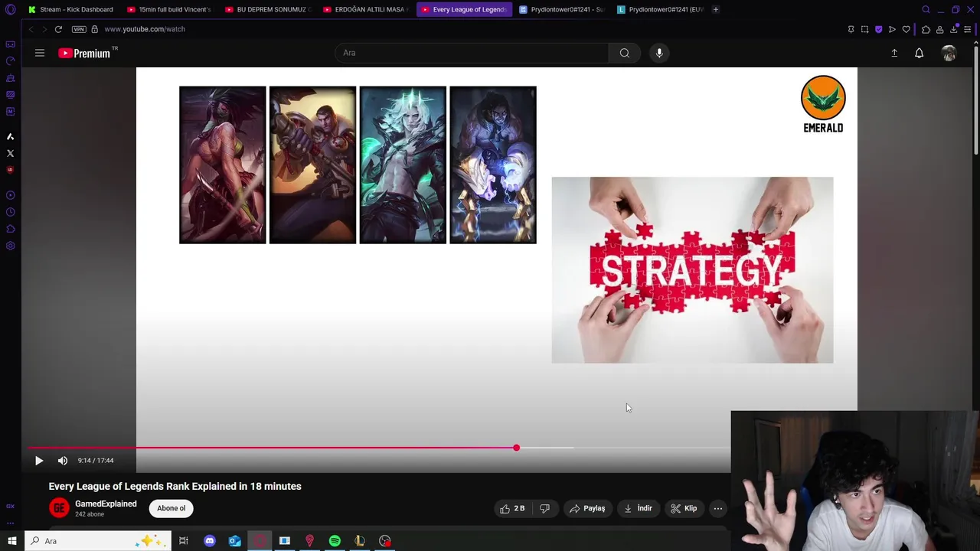Open the Windows Start menu
Screen dimensions: 980x551
point(11,541)
